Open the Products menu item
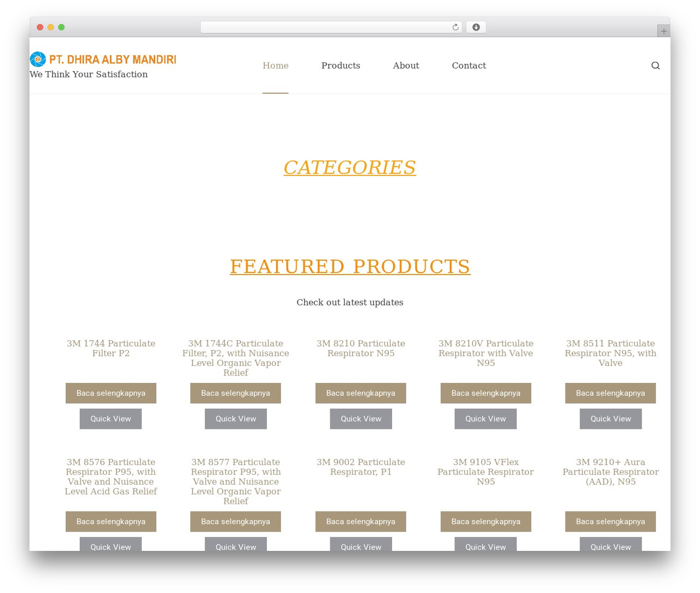This screenshot has width=700, height=593. [341, 66]
